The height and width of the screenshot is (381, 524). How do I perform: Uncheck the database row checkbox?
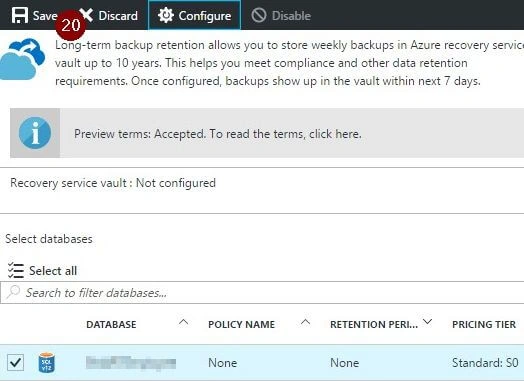coord(16,363)
